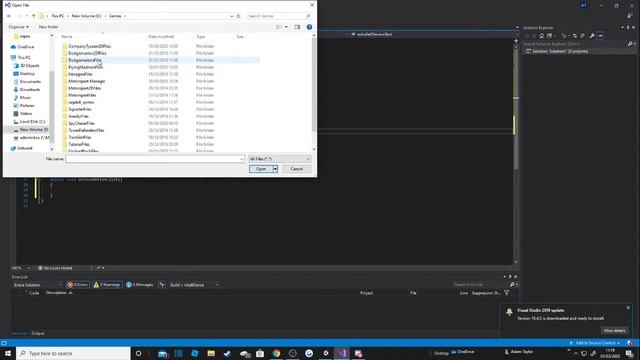Click the status bar feedback icon at far left

tap(4, 343)
